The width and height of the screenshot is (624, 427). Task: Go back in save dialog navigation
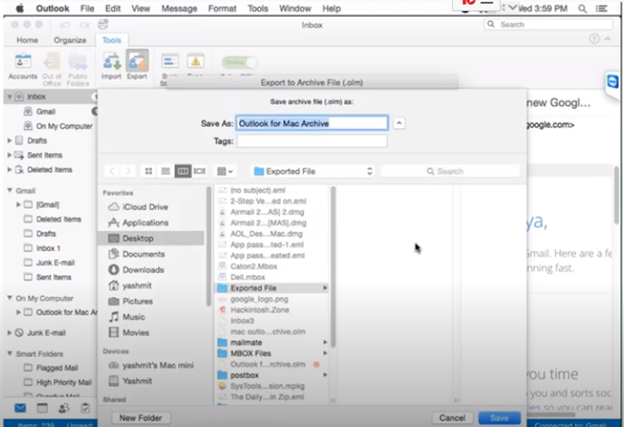pyautogui.click(x=112, y=171)
